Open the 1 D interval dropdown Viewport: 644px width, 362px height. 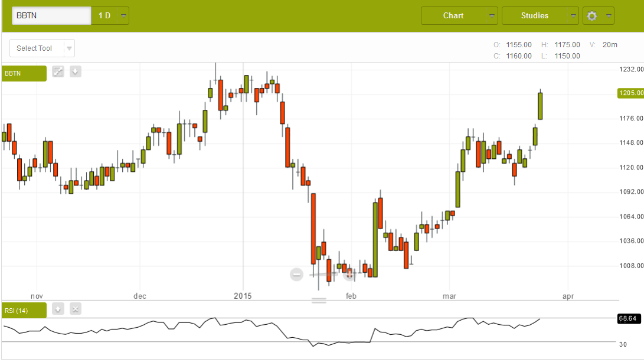pyautogui.click(x=123, y=16)
